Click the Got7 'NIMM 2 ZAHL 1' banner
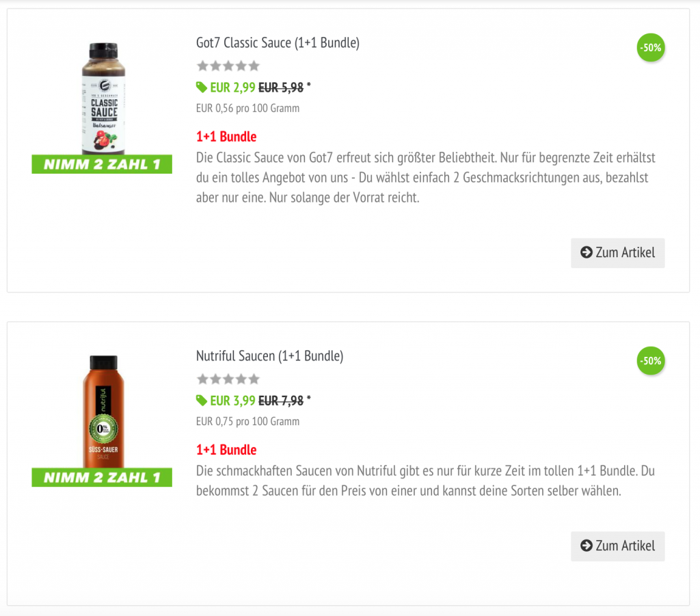The width and height of the screenshot is (700, 616). point(102,165)
